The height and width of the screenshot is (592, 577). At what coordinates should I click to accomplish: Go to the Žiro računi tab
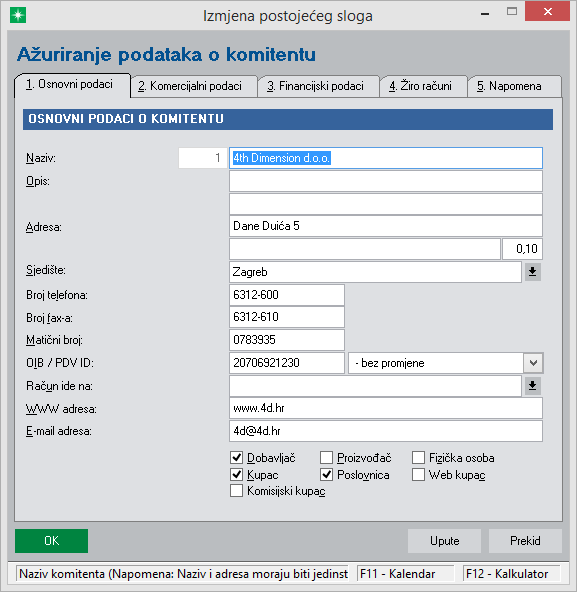(423, 86)
